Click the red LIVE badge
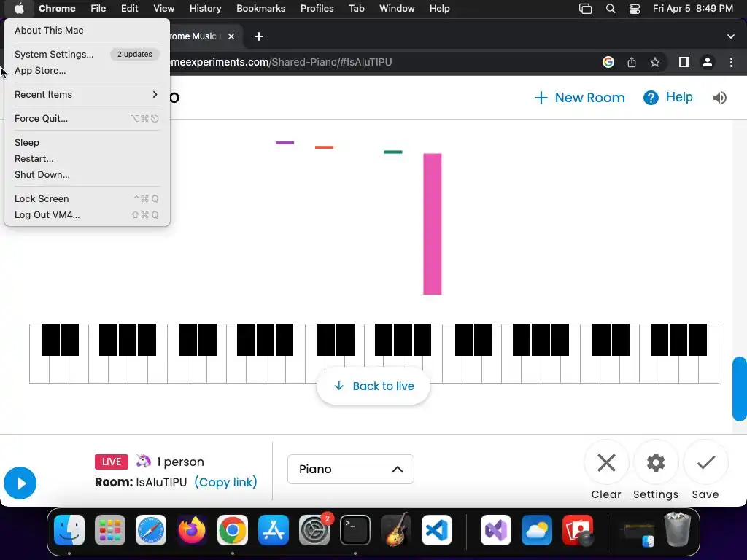The image size is (747, 560). (x=112, y=462)
